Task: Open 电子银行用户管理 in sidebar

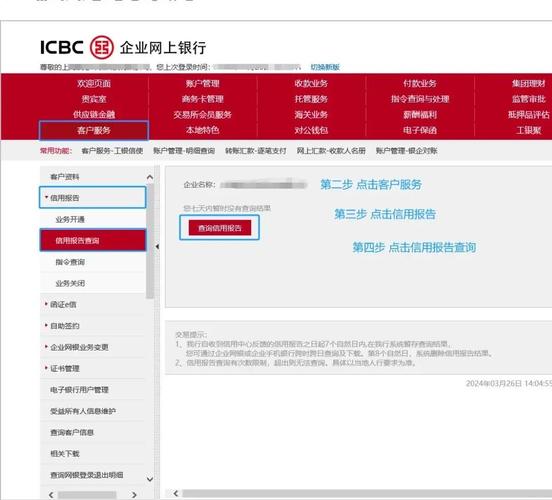Action: pyautogui.click(x=79, y=390)
